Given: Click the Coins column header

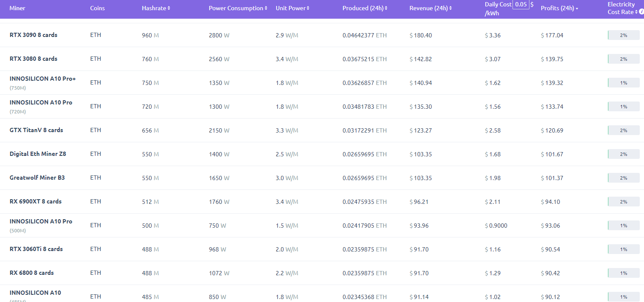Looking at the screenshot, I should 97,8.
